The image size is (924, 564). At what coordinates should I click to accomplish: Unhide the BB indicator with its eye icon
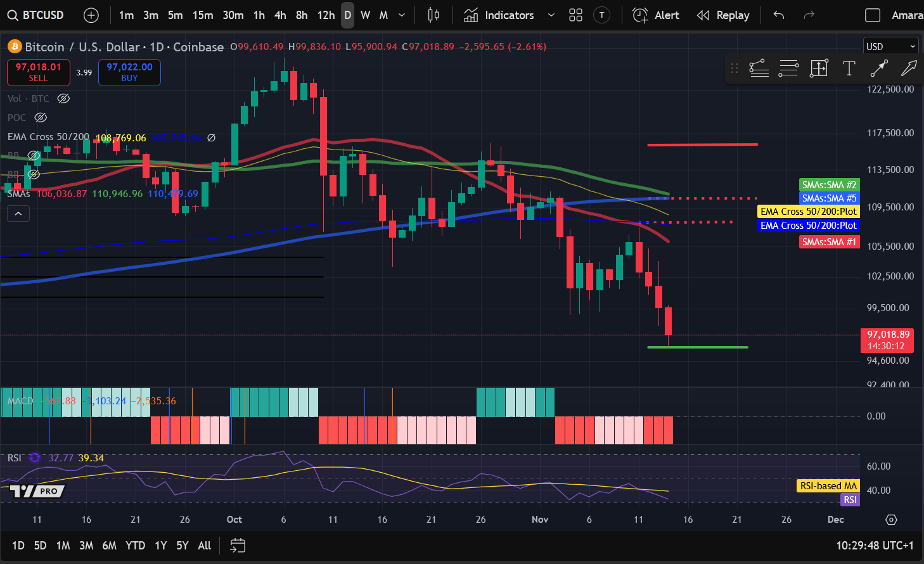(34, 155)
